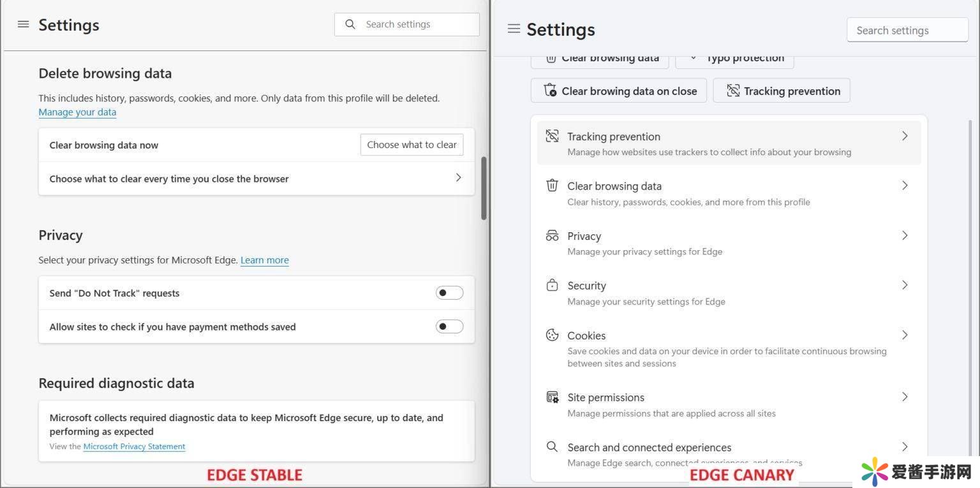The image size is (980, 488).
Task: Click the Site permissions icon
Action: tap(552, 397)
